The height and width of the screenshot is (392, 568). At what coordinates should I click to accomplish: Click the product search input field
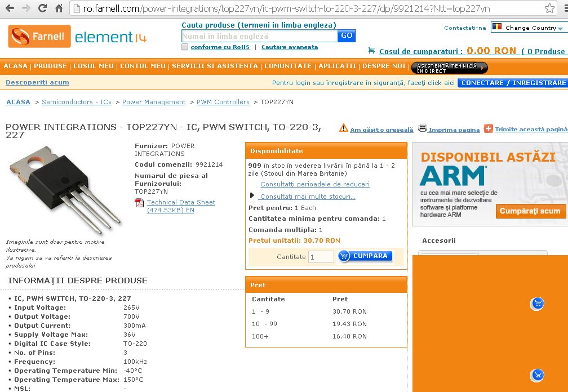point(259,36)
